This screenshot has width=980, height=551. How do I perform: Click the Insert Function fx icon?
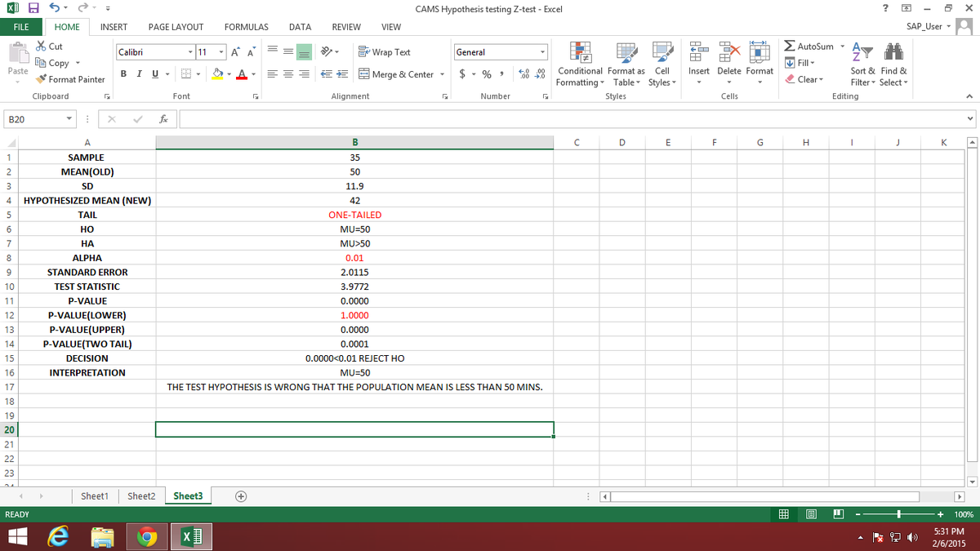click(163, 119)
